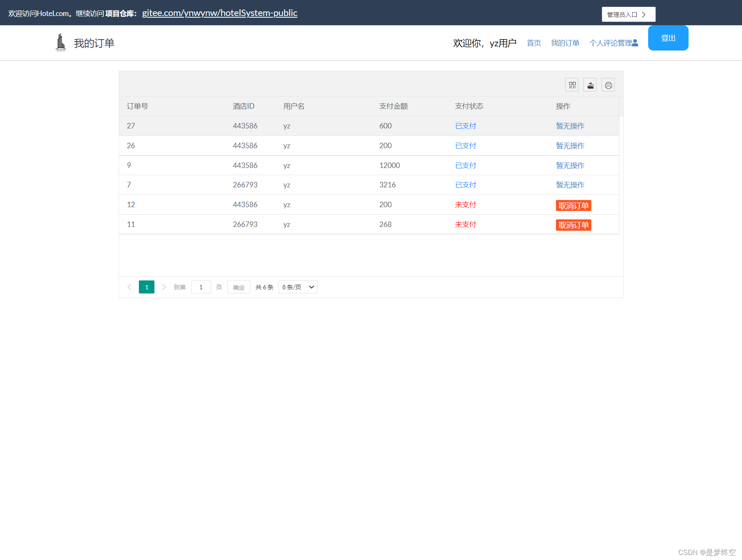Select order number cell 26
The width and height of the screenshot is (742, 560).
(x=131, y=146)
